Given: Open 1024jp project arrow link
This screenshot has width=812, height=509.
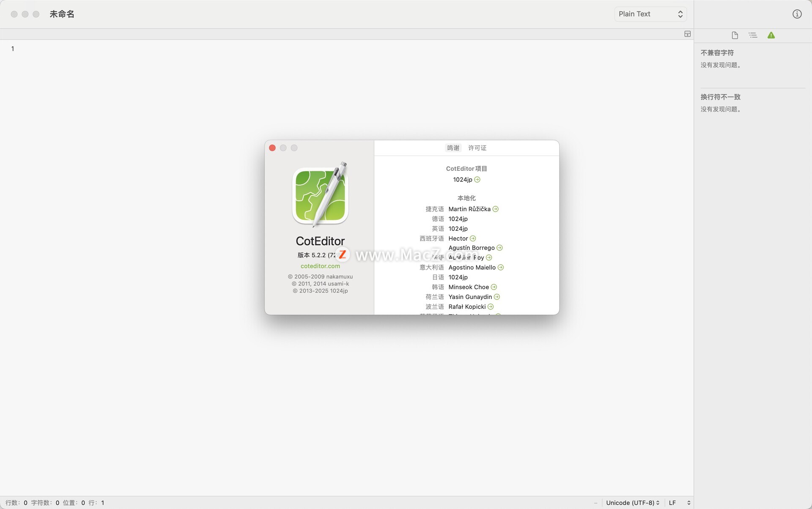Looking at the screenshot, I should click(x=477, y=180).
